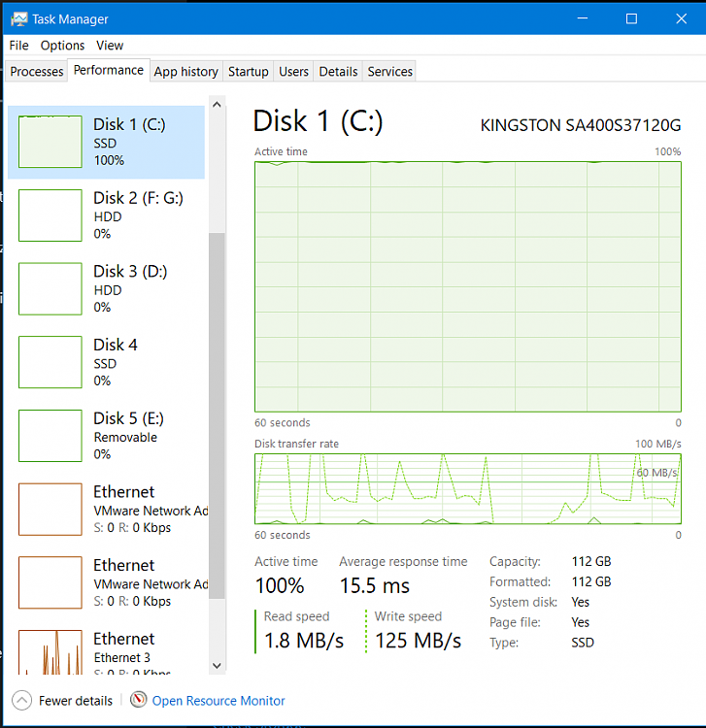Click the Ethernet 3 adapter name
The height and width of the screenshot is (728, 706).
coord(122,658)
